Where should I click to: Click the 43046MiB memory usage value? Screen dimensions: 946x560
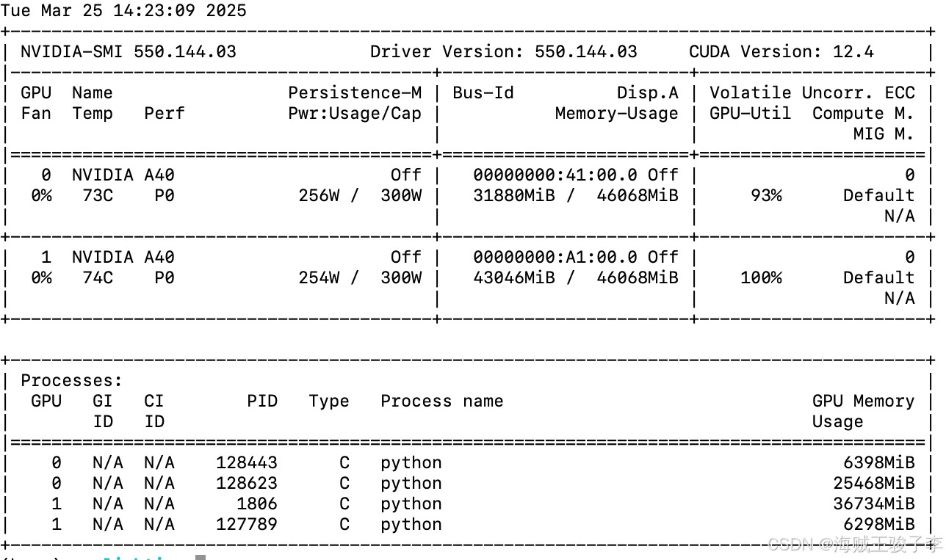tap(514, 278)
